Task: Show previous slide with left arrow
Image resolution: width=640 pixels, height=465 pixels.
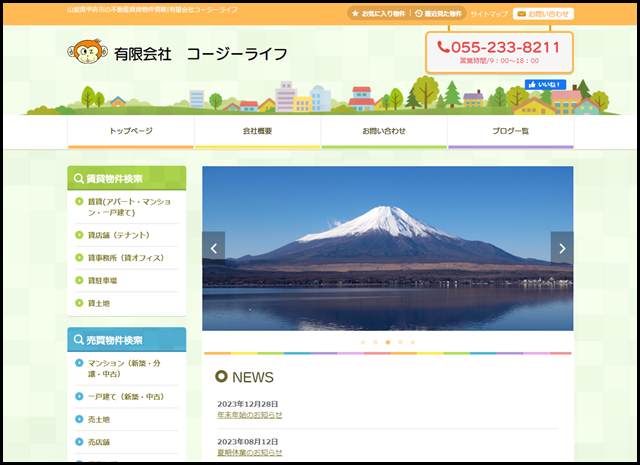Action: point(213,248)
